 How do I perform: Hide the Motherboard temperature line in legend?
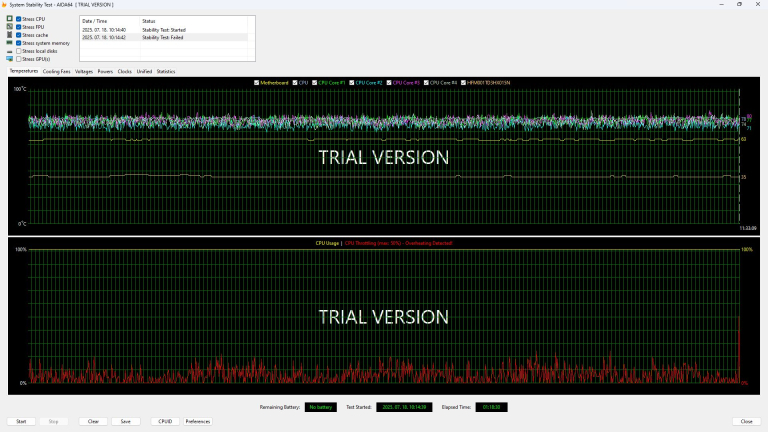pos(257,83)
